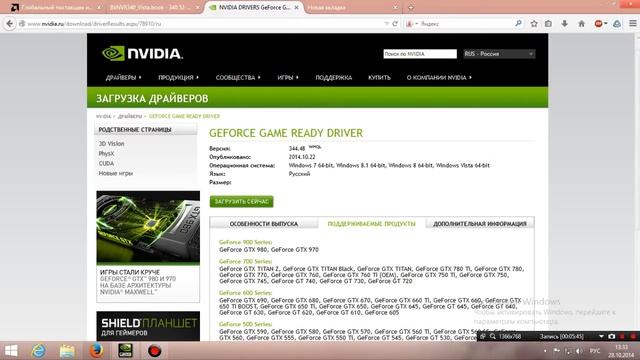Screen dimensions: 640x360
Task: Open the bookmarks list icon
Action: click(548, 24)
